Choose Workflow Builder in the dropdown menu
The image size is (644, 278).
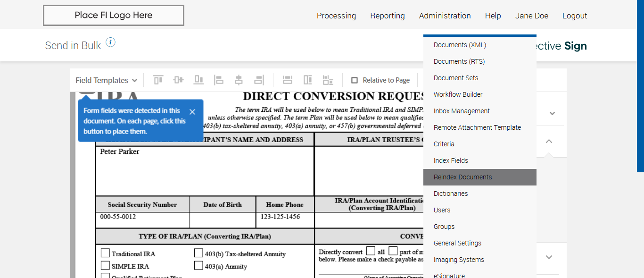pyautogui.click(x=458, y=94)
